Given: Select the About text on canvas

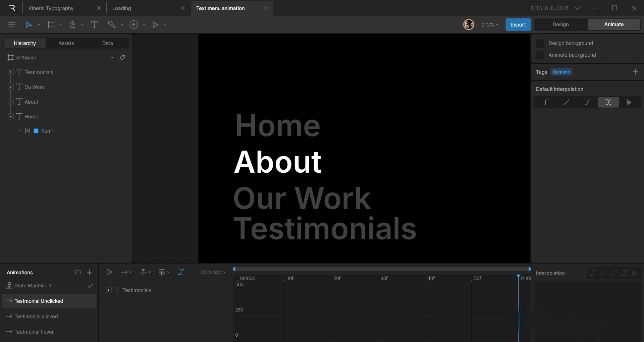Looking at the screenshot, I should 278,162.
